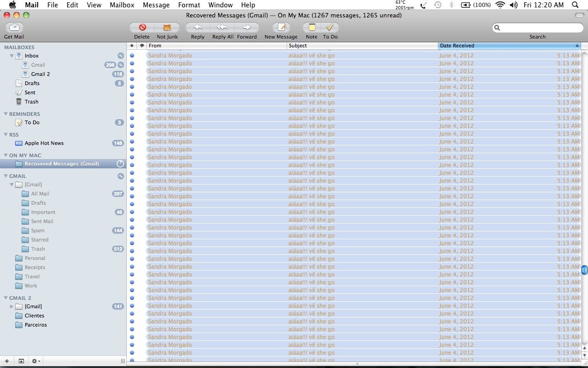Click the volume icon in menu bar
Viewport: 588px width, 368px height.
click(x=514, y=5)
